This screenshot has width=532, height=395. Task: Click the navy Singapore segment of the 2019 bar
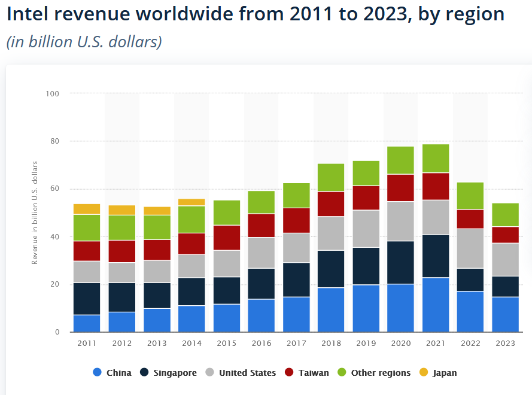pos(366,266)
